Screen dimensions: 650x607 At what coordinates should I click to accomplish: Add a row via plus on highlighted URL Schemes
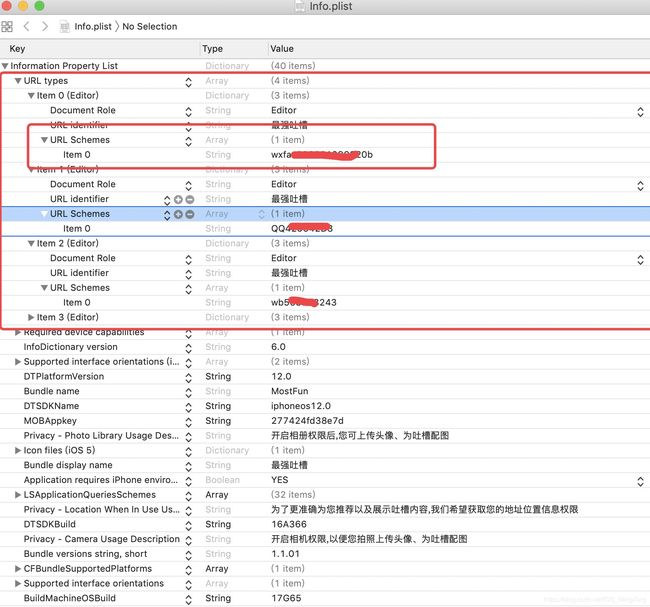click(x=178, y=214)
